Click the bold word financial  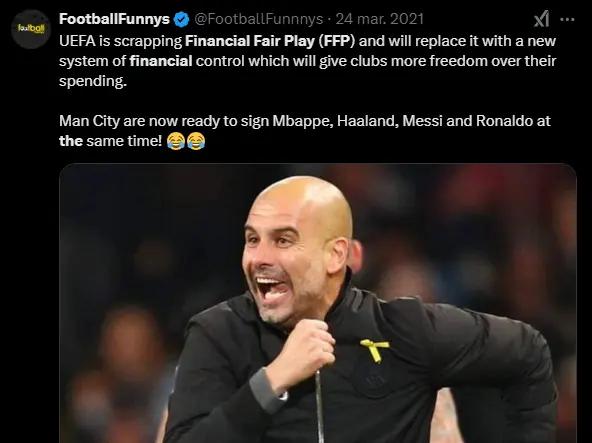161,61
